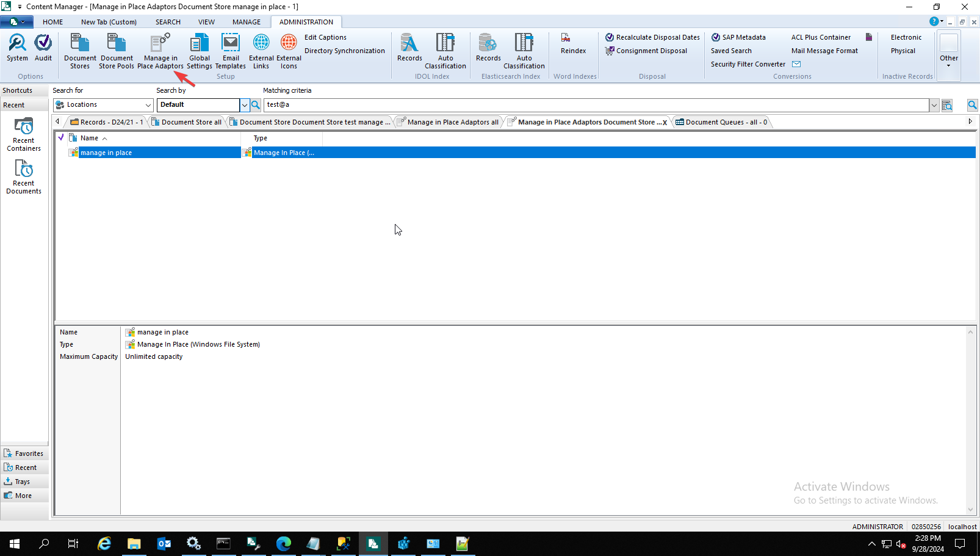Open IDOL Index Records
The height and width of the screenshot is (556, 980).
[409, 48]
